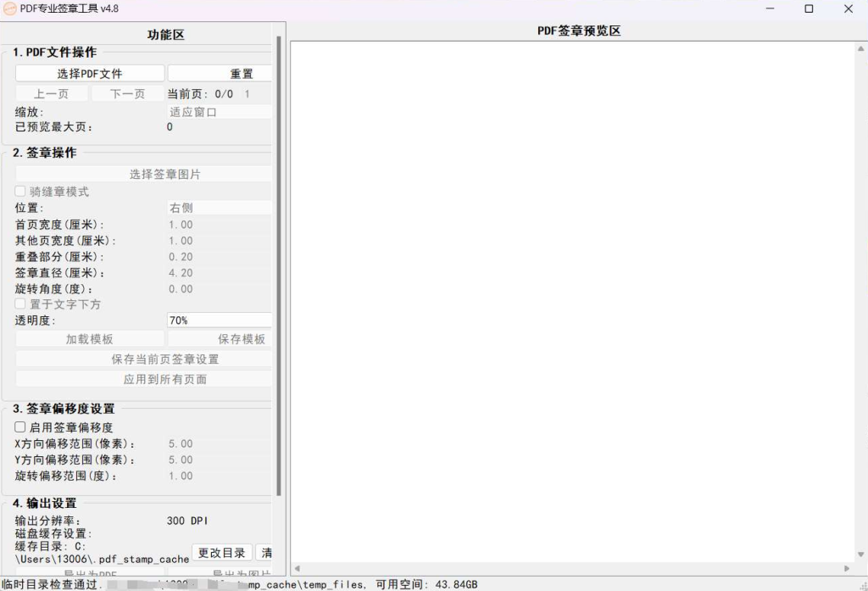Click the 清 clear cache button
This screenshot has width=868, height=591.
[266, 552]
